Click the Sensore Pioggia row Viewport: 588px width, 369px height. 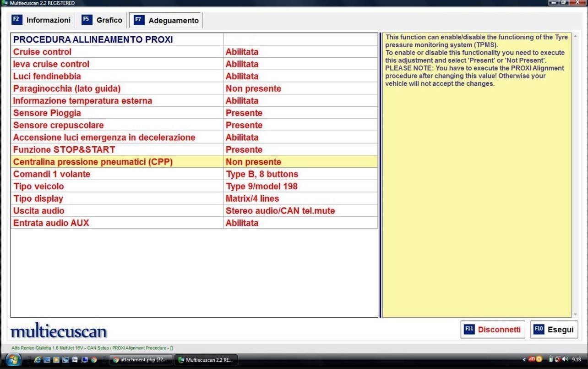pos(47,113)
